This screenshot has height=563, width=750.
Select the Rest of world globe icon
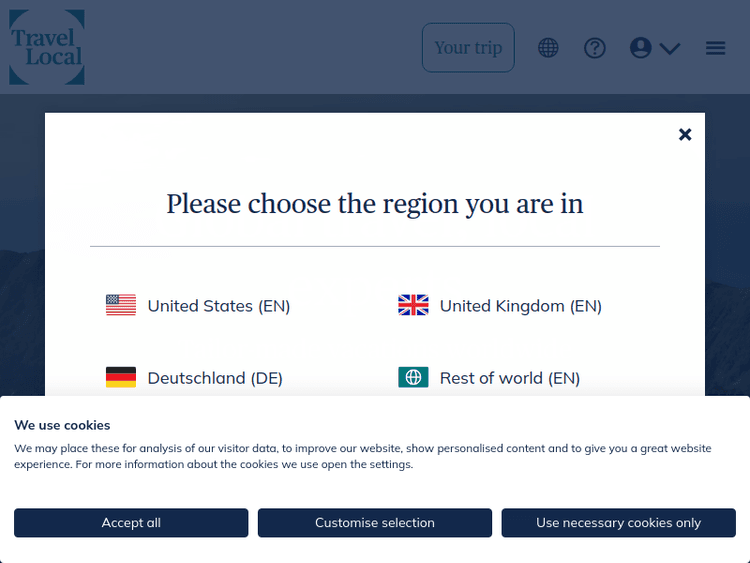pyautogui.click(x=413, y=377)
